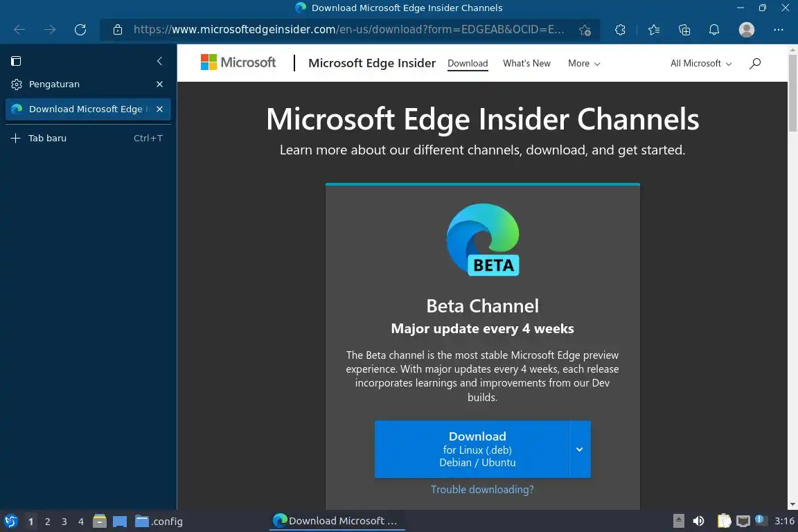Click the Microsoft logo
The image size is (798, 532).
coord(238,62)
